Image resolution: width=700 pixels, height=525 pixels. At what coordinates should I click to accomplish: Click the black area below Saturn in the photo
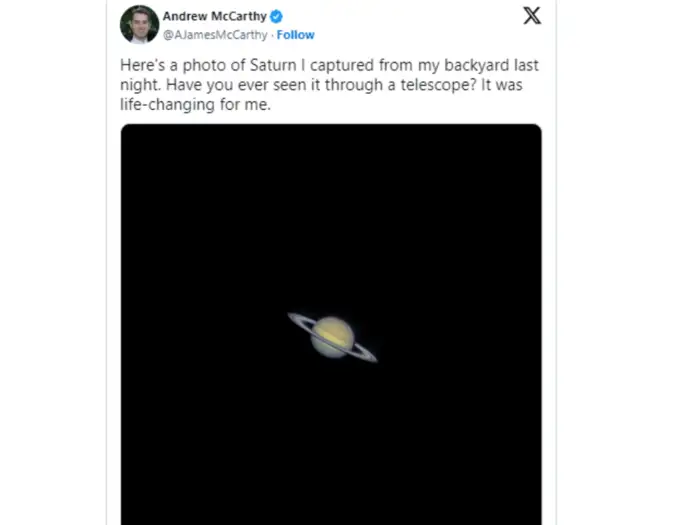click(x=331, y=450)
